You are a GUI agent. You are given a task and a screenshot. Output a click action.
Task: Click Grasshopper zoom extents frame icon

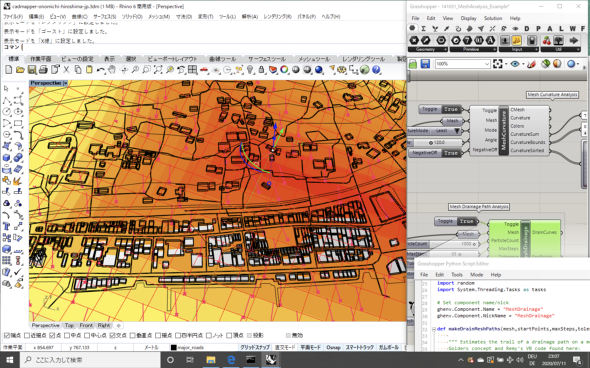[x=497, y=64]
